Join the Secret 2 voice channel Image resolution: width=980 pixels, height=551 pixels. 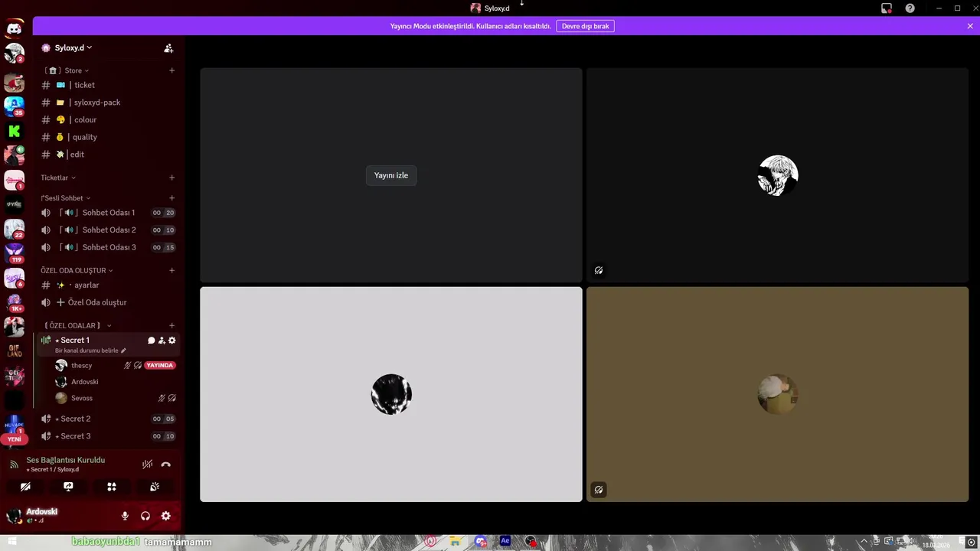108,419
